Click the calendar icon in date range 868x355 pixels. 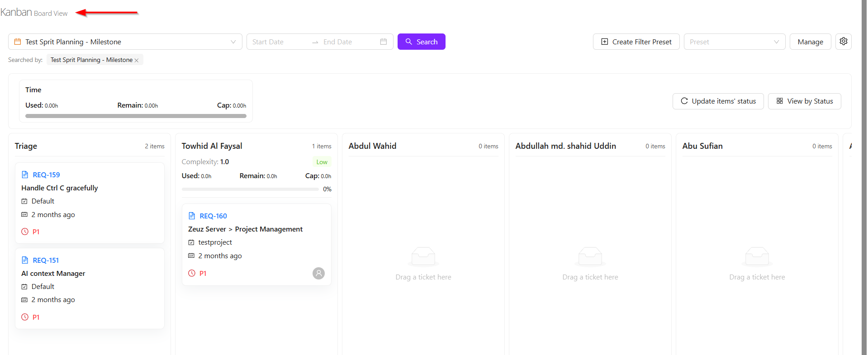tap(383, 42)
